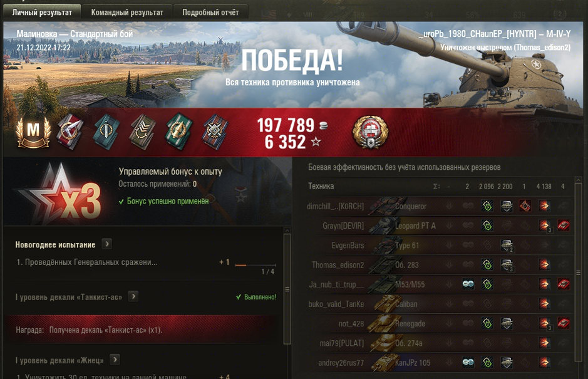Click the critical hit icon in Conqueror row
588x379 pixels.
[x=525, y=205]
